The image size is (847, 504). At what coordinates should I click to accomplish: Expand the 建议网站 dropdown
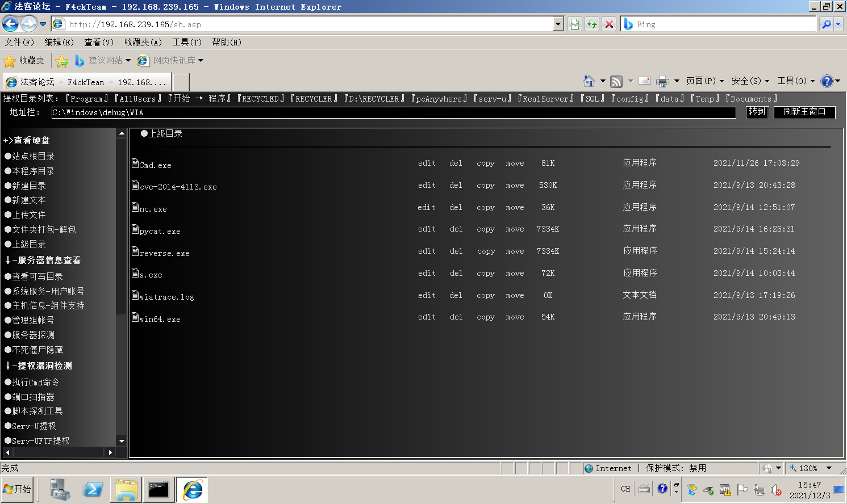pos(128,61)
